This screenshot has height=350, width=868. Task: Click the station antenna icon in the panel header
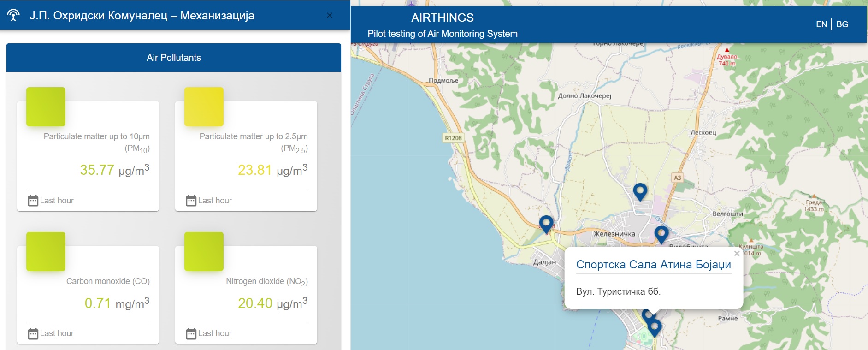13,16
